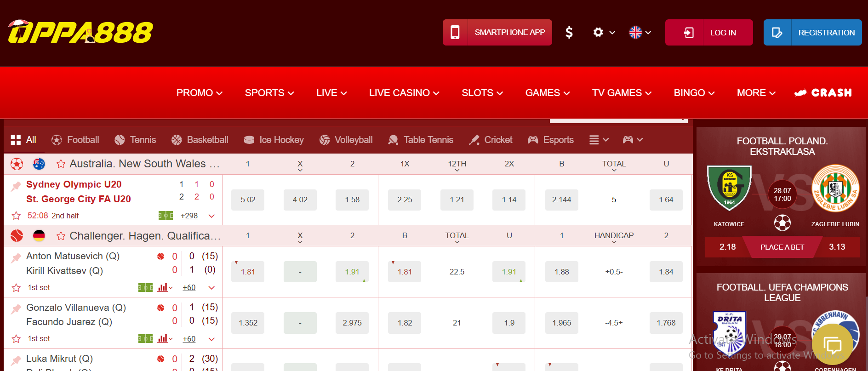This screenshot has width=868, height=371.
Task: Open the live chat support bubble
Action: (x=832, y=344)
